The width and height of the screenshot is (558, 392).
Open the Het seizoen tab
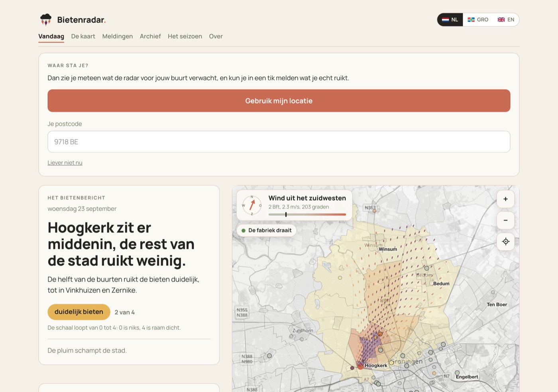(x=185, y=36)
